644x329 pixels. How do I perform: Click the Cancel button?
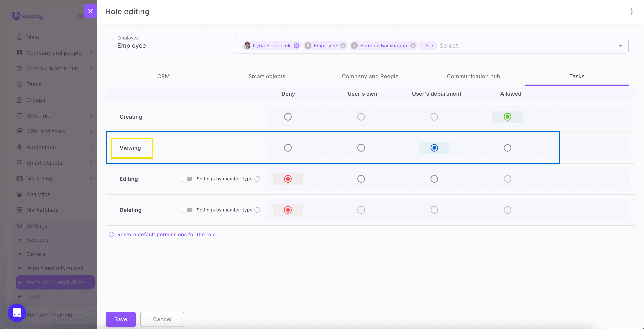pyautogui.click(x=162, y=319)
